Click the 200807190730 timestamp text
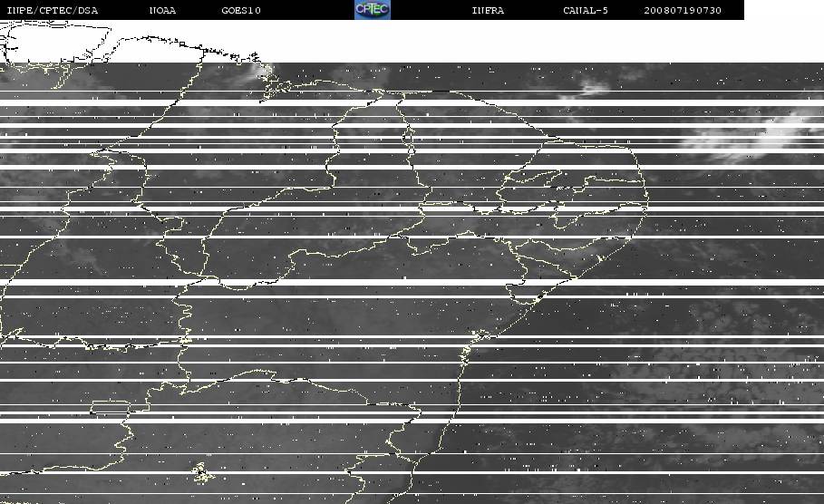Viewport: 824px width, 504px height. click(683, 10)
